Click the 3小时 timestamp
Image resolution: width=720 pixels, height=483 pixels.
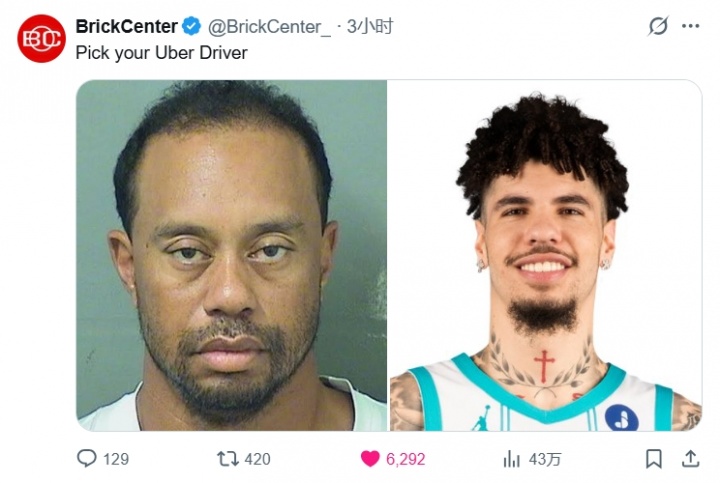370,26
